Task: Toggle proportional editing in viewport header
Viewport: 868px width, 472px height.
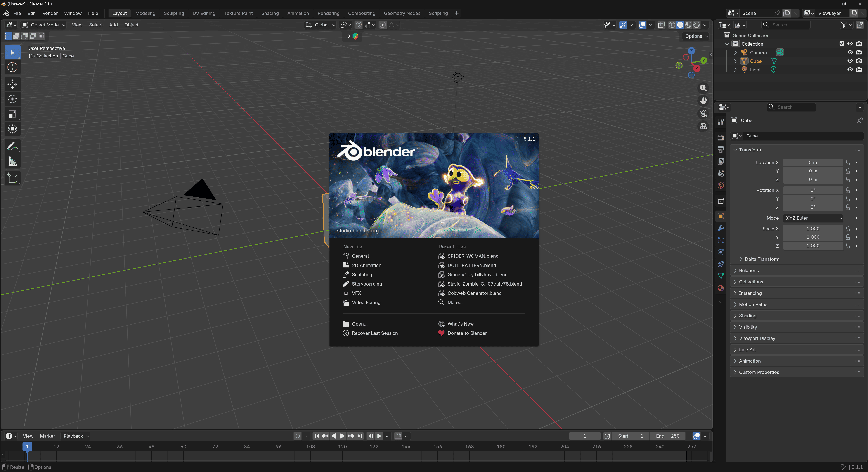Action: coord(382,25)
